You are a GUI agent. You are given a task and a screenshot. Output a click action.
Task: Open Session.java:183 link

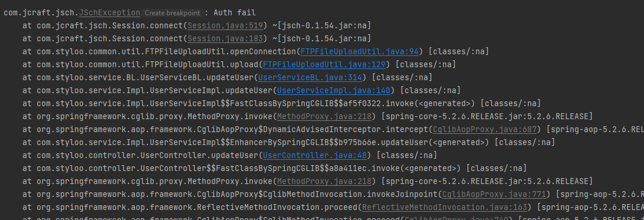(x=225, y=38)
